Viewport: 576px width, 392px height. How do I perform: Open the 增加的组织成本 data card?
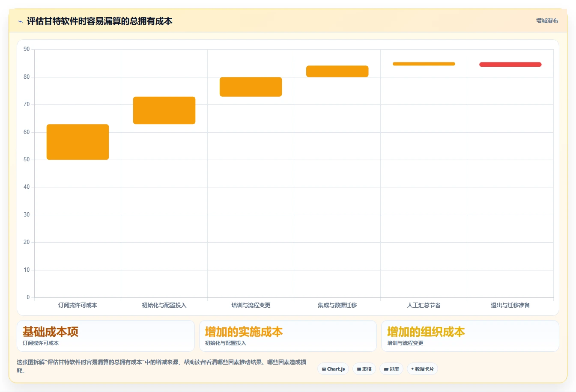tap(470, 336)
